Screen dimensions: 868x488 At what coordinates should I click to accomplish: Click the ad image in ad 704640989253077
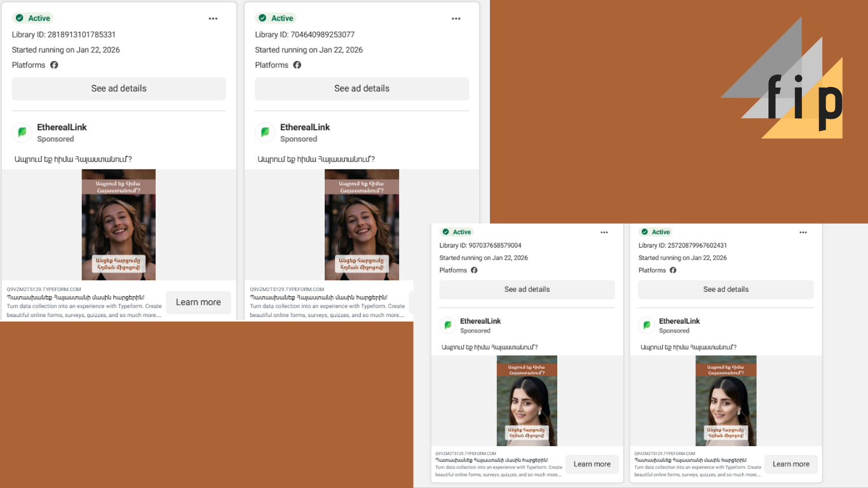pos(362,224)
